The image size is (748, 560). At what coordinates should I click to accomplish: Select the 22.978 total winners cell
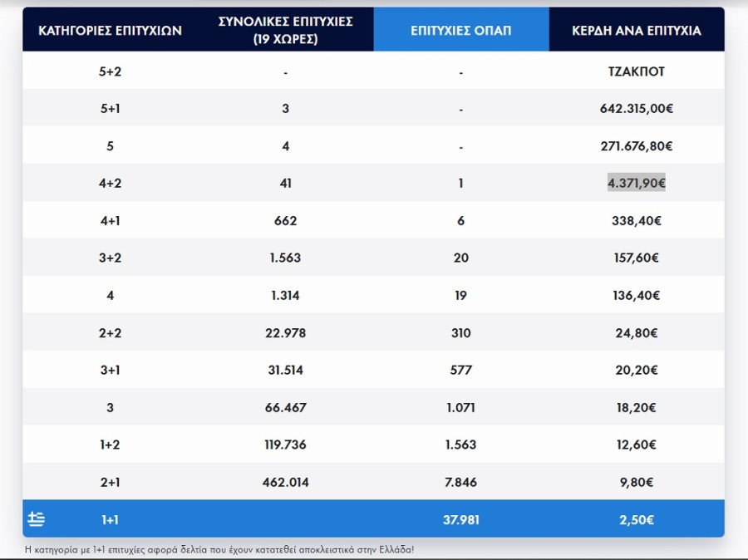285,333
